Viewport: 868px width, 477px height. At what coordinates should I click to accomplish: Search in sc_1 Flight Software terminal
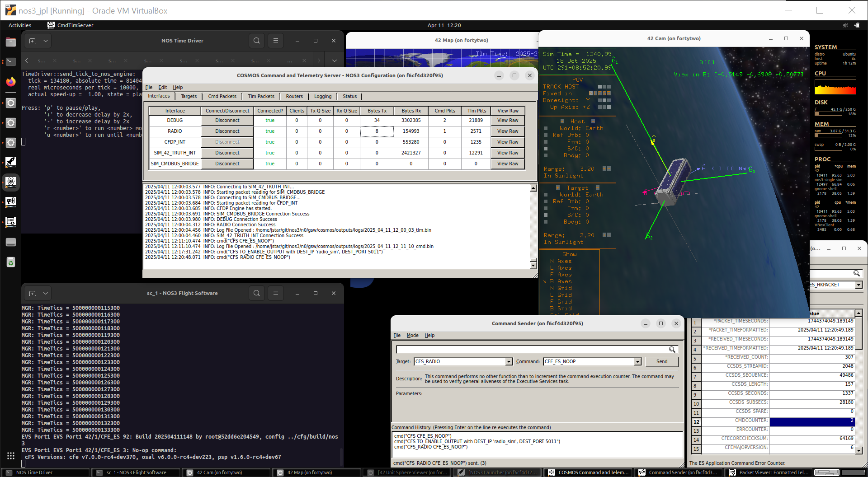pyautogui.click(x=256, y=293)
